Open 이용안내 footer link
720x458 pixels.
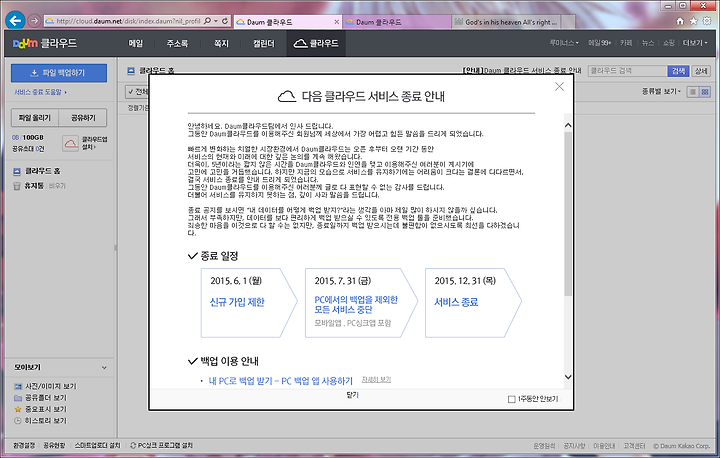(604, 446)
